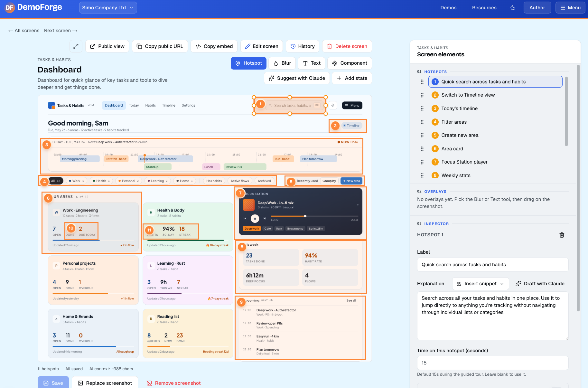Grab drag handle for Area card

tap(422, 149)
